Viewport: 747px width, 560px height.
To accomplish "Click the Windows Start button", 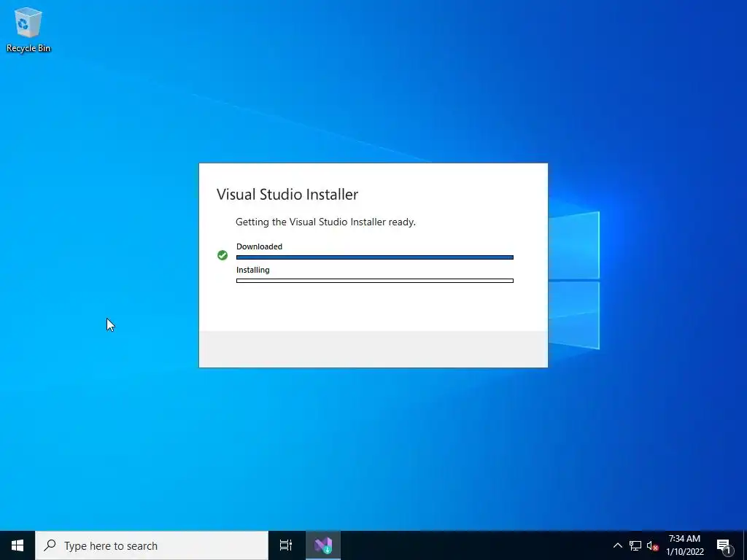I will [x=18, y=545].
